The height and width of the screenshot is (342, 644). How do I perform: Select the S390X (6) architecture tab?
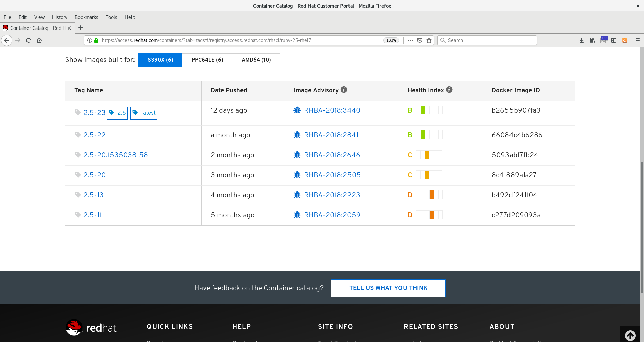[x=160, y=60]
